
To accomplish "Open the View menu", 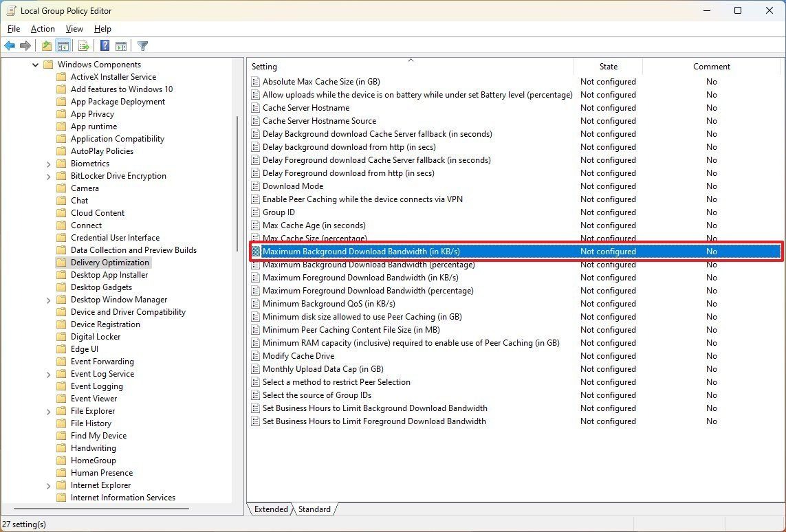I will click(x=74, y=29).
